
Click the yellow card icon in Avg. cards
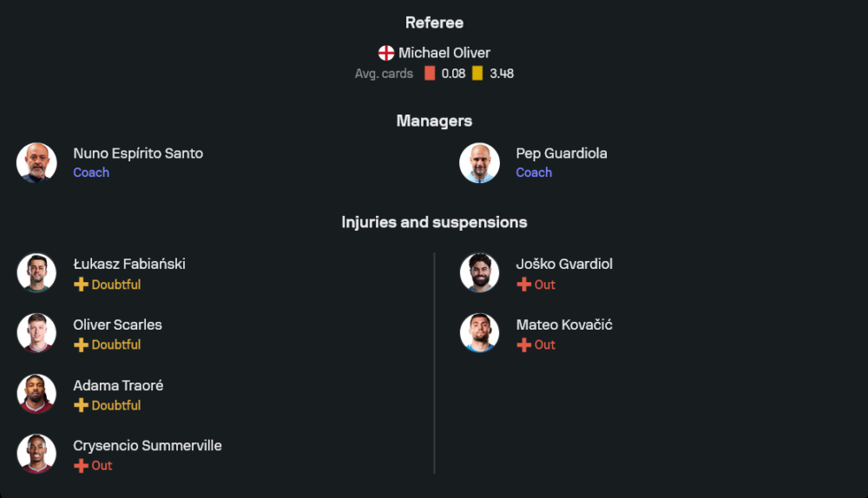(x=477, y=74)
